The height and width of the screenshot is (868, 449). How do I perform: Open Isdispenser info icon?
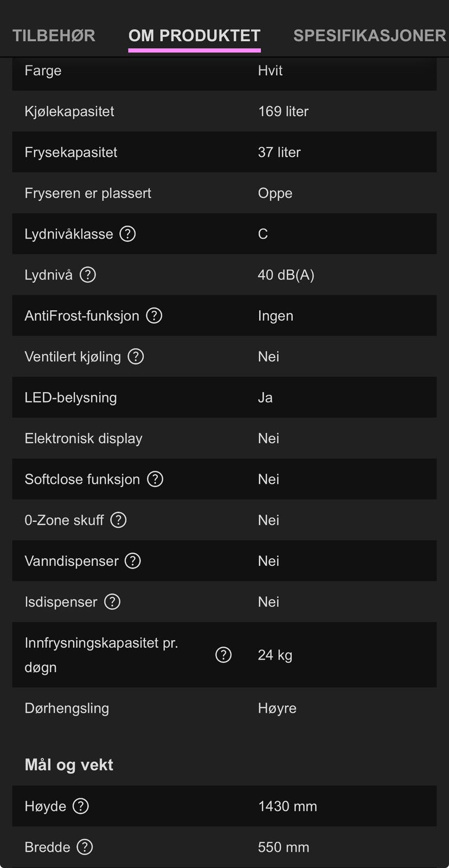112,602
